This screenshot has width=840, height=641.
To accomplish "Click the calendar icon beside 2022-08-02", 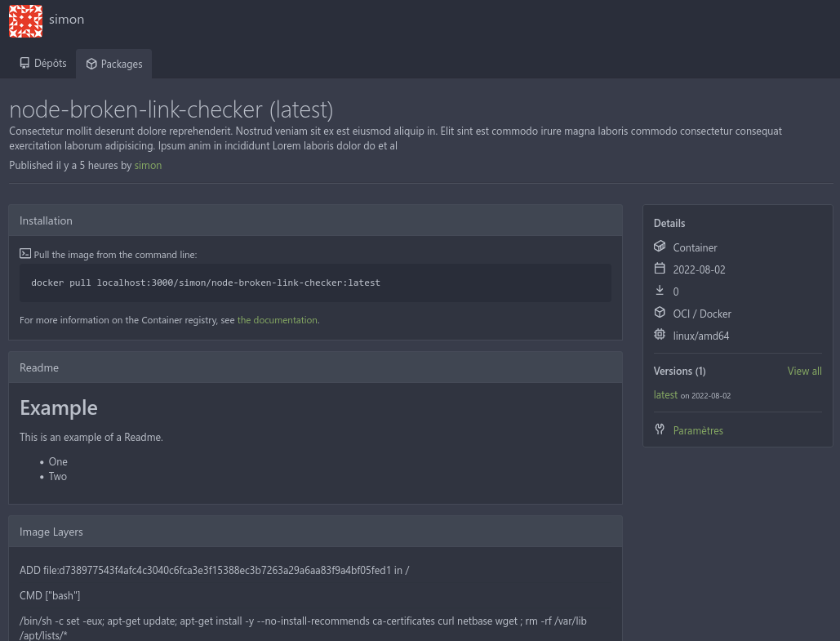I will click(x=660, y=269).
